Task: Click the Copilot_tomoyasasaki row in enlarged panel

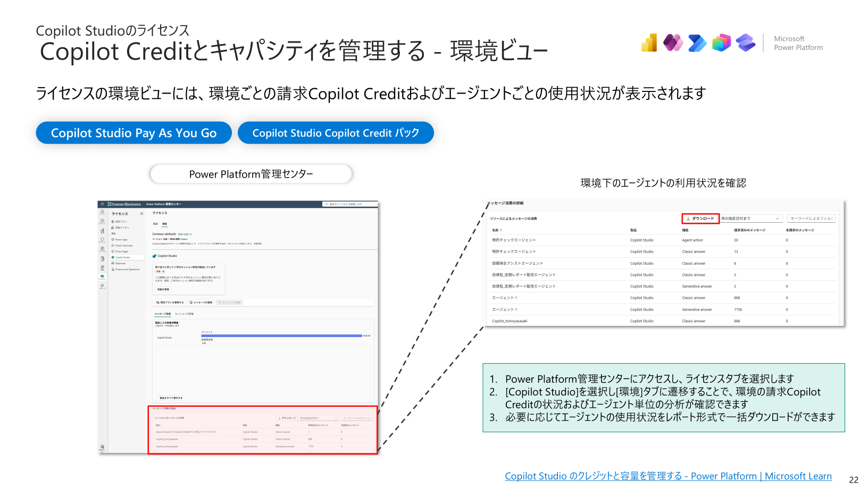Action: pos(663,321)
